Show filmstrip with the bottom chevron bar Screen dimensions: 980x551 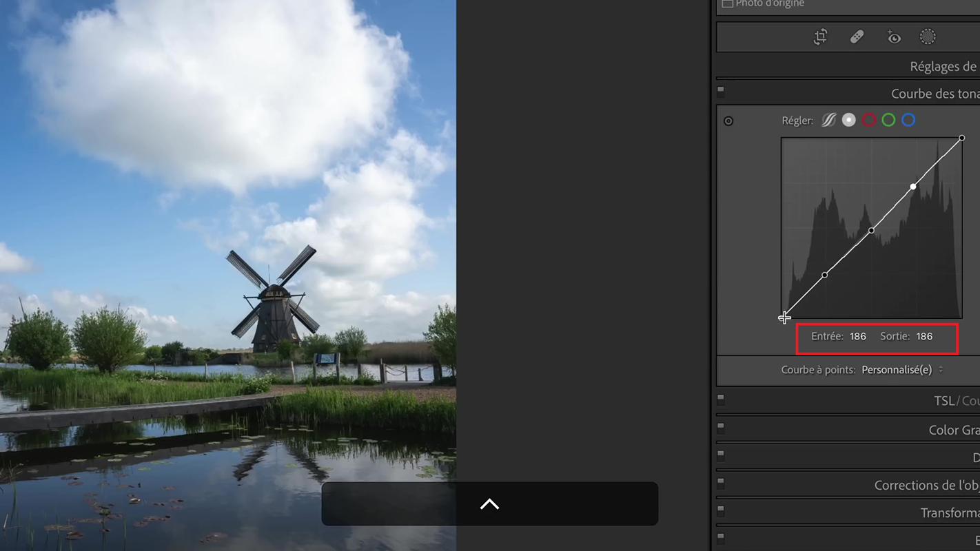[x=489, y=504]
